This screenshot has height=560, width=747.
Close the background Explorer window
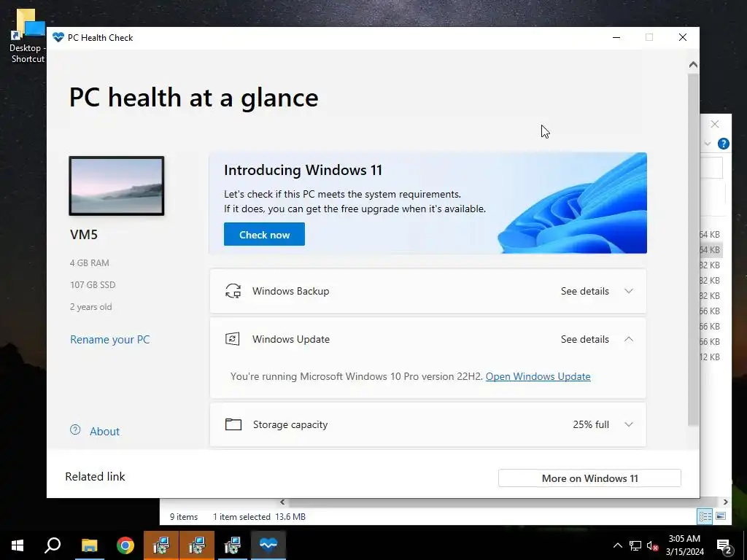(715, 124)
